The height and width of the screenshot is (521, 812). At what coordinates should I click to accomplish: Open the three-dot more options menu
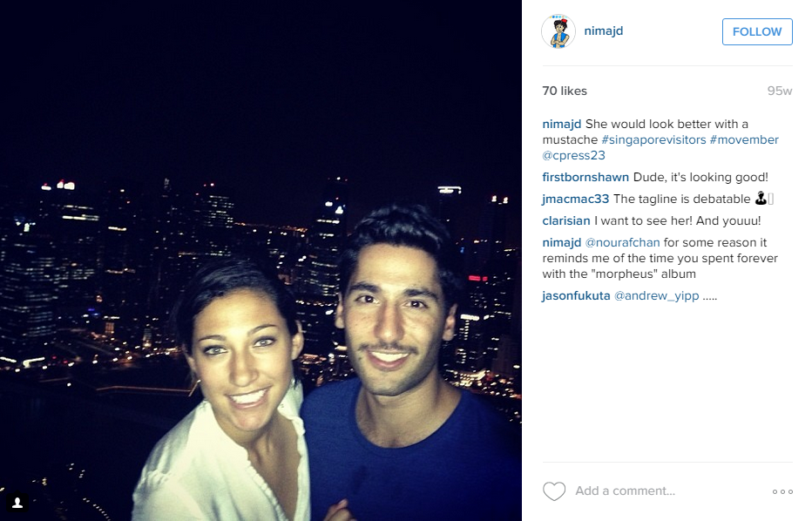782,491
